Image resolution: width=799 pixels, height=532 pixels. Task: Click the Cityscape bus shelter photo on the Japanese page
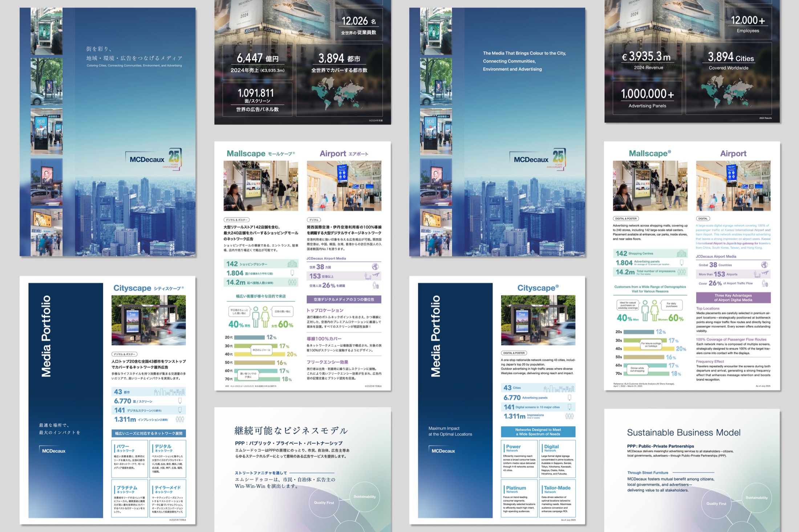point(149,320)
